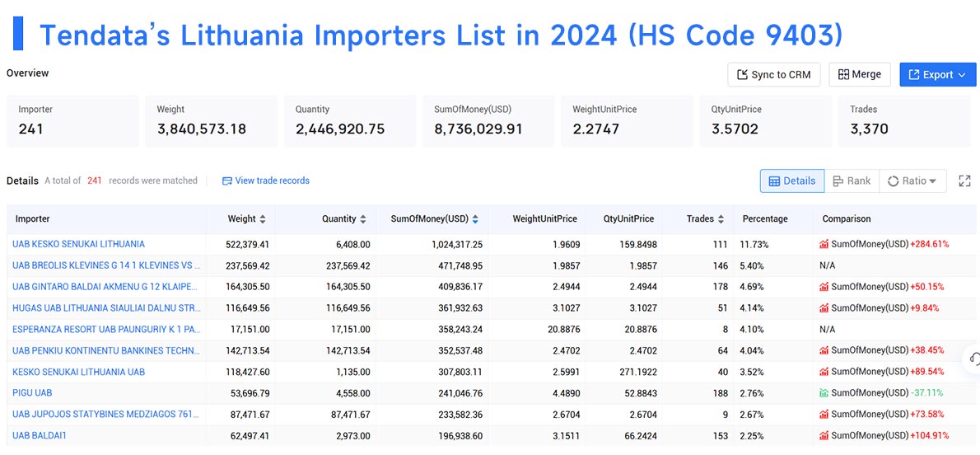The image size is (980, 455).
Task: Click the Overview section label
Action: coord(27,73)
